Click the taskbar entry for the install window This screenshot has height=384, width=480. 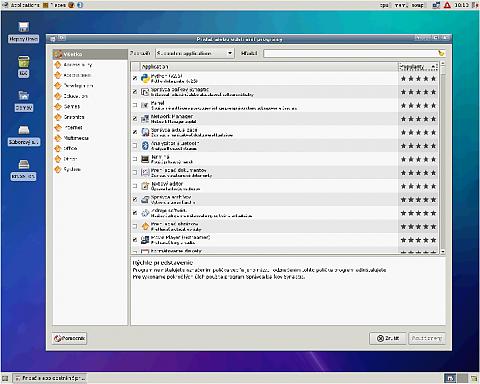pyautogui.click(x=50, y=378)
